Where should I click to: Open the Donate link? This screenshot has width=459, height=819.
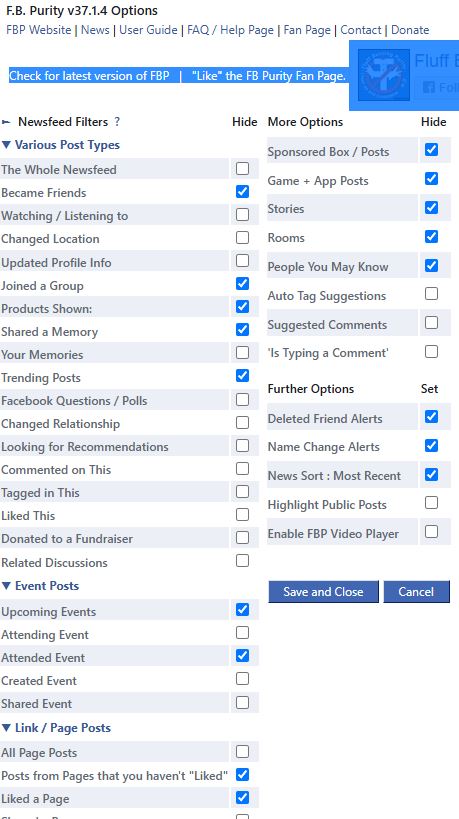click(410, 30)
